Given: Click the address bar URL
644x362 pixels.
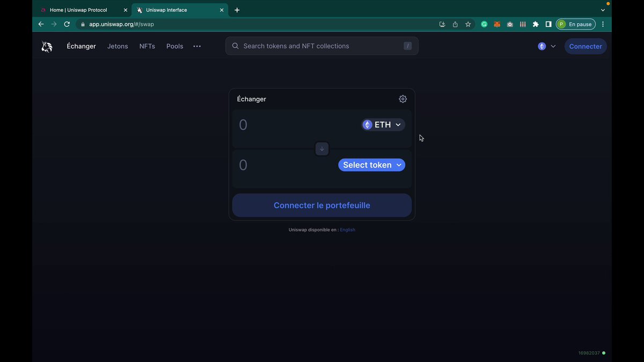Looking at the screenshot, I should tap(121, 24).
